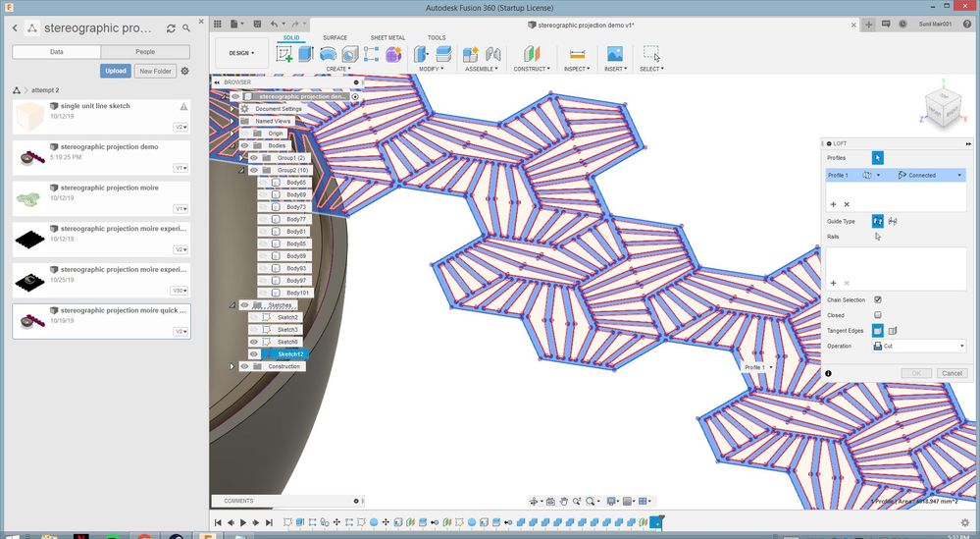Switch to the Data tab
The height and width of the screenshot is (539, 980).
tap(56, 52)
